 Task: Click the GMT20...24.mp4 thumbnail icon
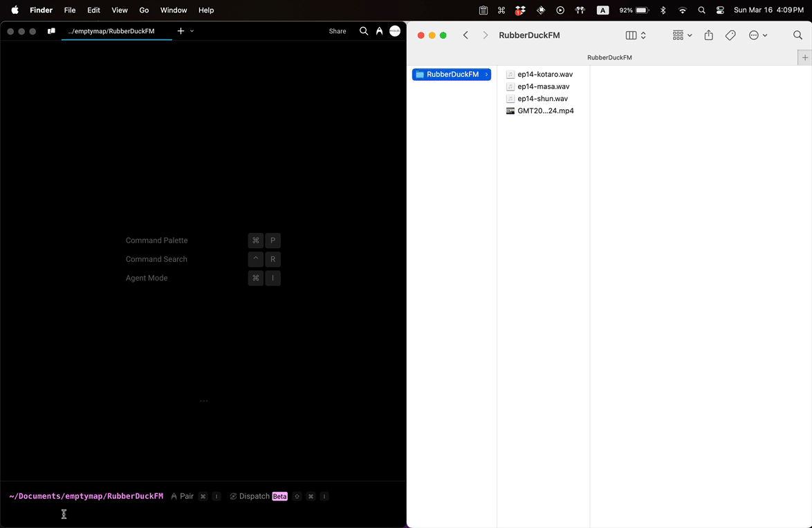(510, 111)
